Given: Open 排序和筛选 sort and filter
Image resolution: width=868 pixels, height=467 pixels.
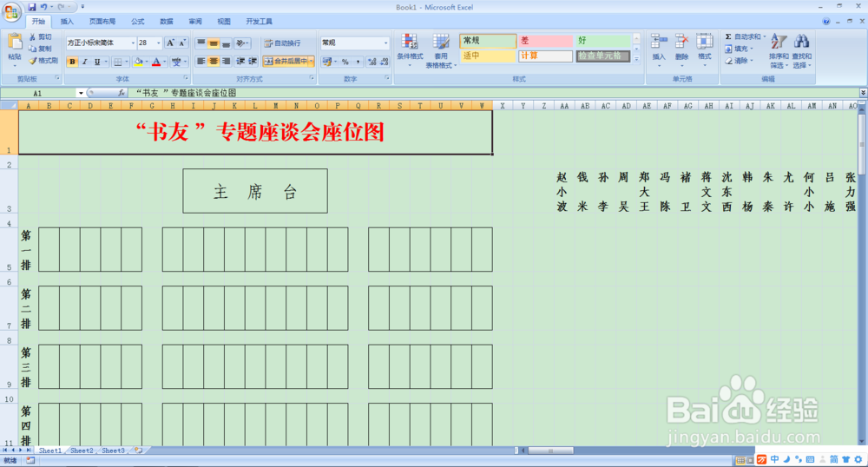Looking at the screenshot, I should pyautogui.click(x=779, y=49).
